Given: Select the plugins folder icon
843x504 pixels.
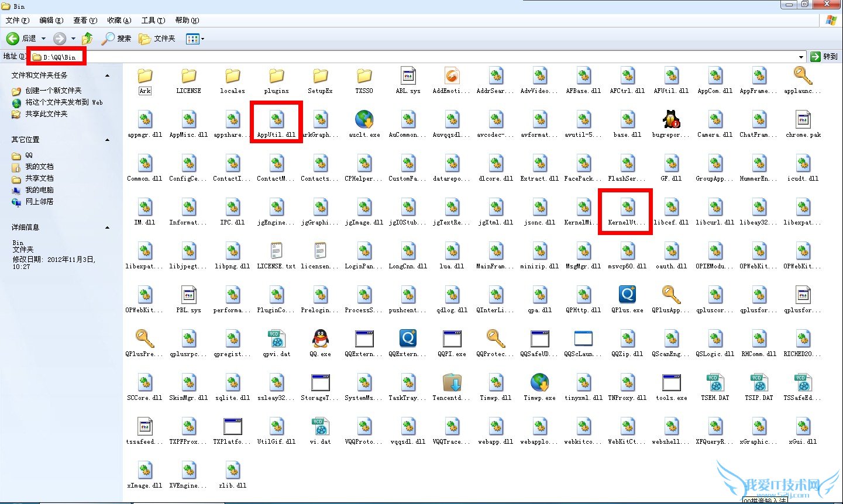Looking at the screenshot, I should point(276,75).
